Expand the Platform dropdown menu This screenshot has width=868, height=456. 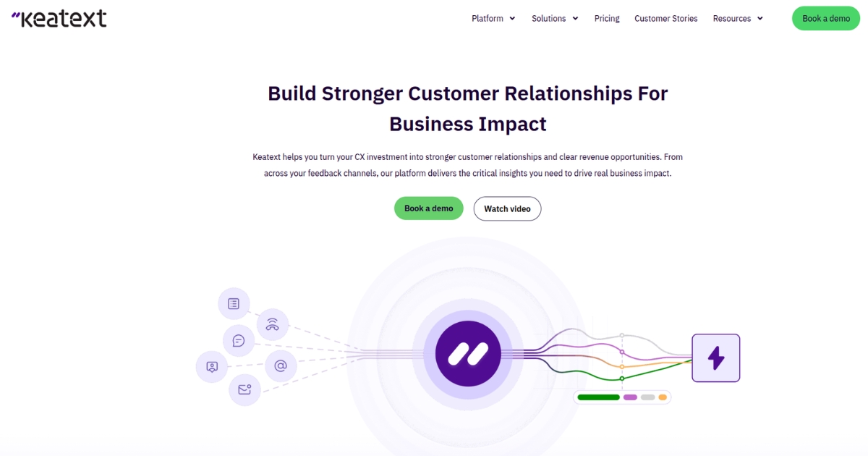click(x=493, y=19)
